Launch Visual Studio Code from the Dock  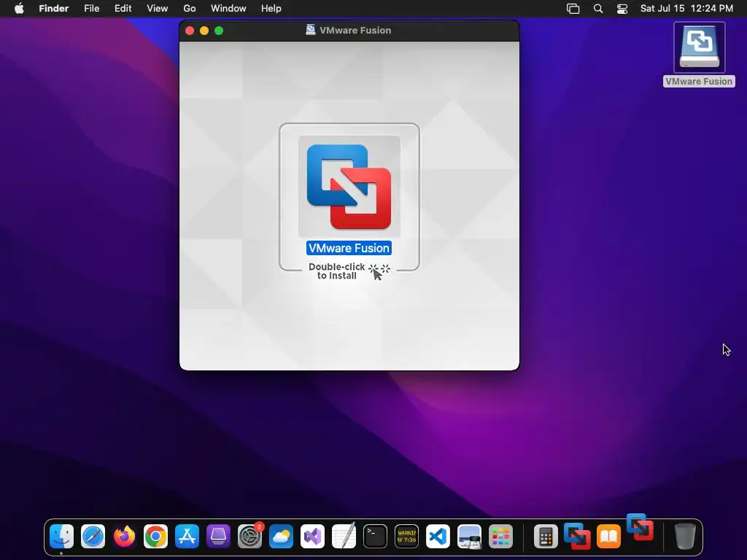438,537
